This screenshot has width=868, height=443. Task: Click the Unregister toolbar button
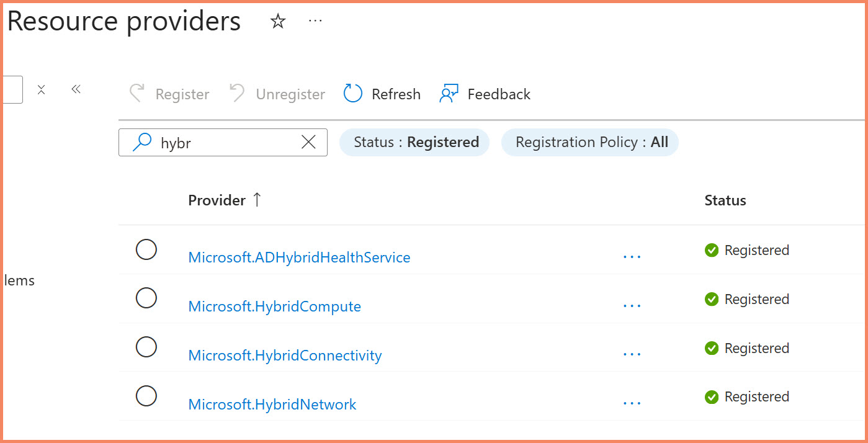[x=277, y=94]
